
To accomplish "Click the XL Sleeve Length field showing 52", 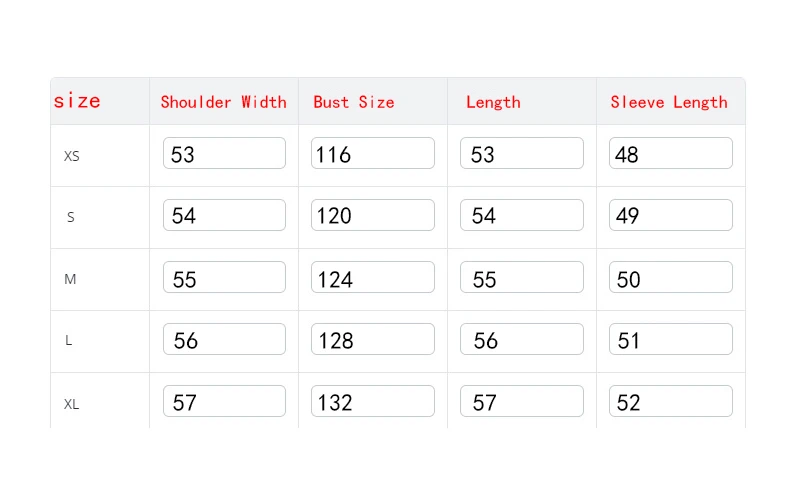I will click(x=670, y=402).
